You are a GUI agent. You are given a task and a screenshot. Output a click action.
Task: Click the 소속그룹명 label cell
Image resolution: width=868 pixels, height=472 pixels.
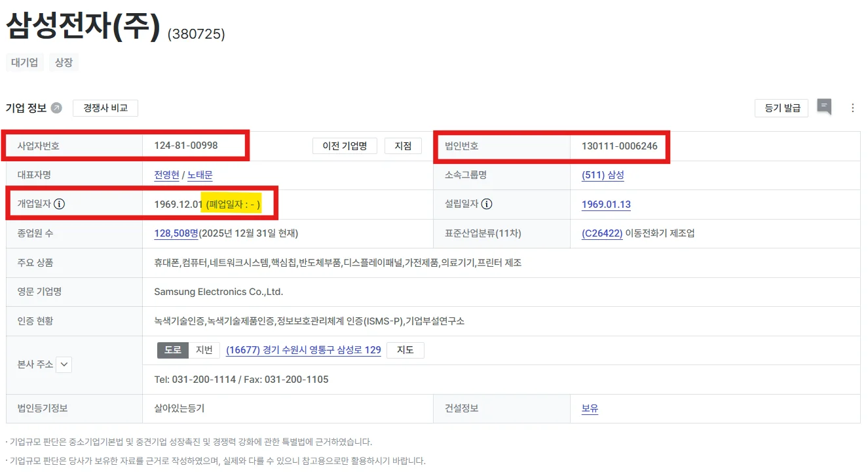[x=502, y=175]
